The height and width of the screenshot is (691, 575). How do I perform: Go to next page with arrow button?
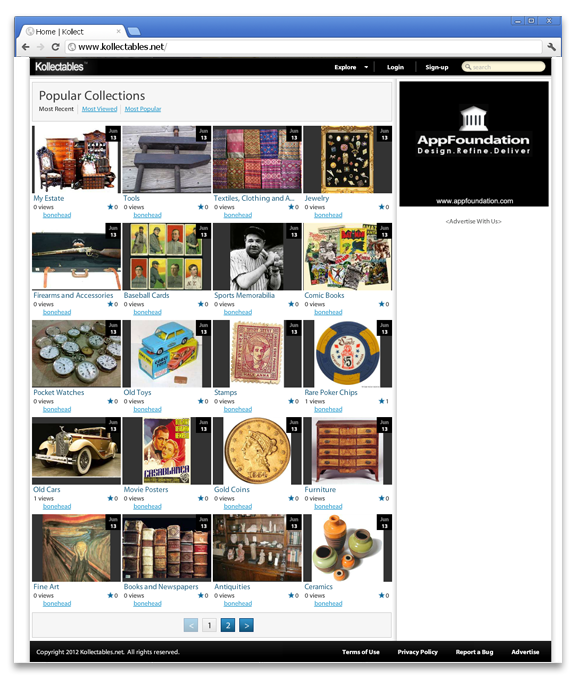(x=246, y=625)
